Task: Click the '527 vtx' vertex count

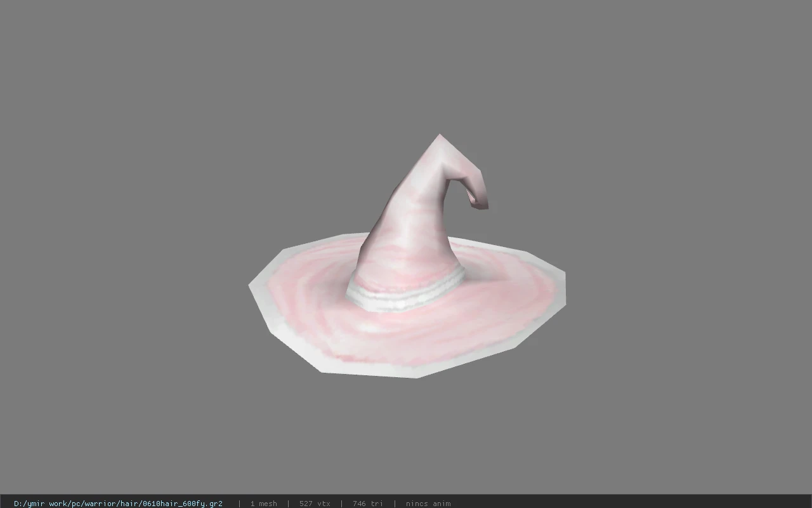Action: [x=315, y=504]
